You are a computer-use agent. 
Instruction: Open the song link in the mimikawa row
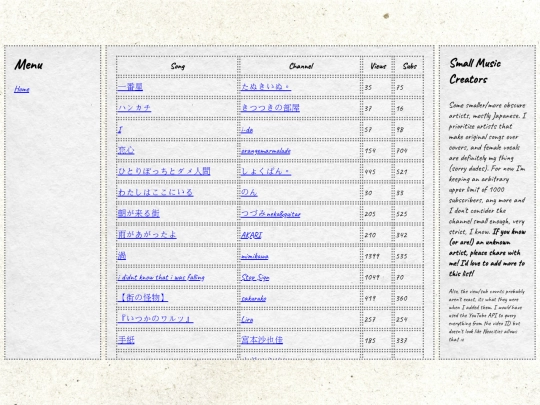pyautogui.click(x=122, y=256)
